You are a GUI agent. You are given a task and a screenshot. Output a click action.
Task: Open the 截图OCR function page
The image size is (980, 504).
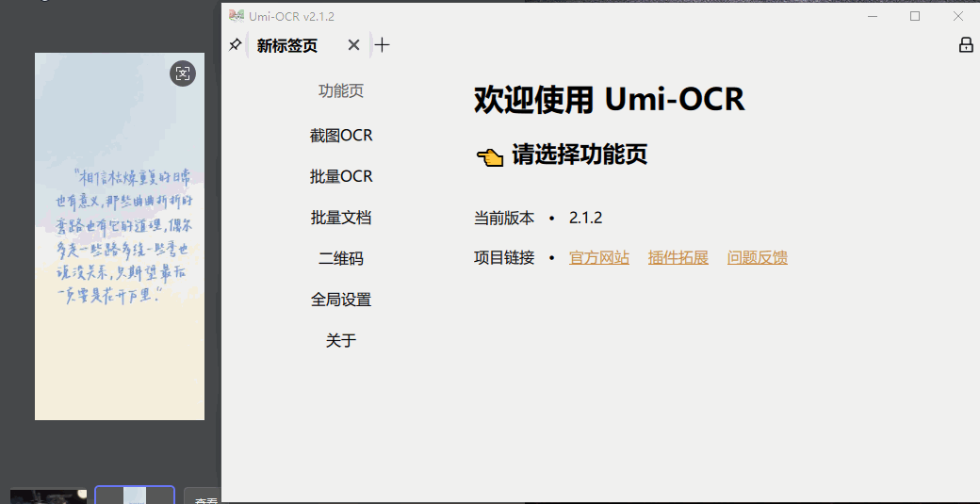[341, 136]
